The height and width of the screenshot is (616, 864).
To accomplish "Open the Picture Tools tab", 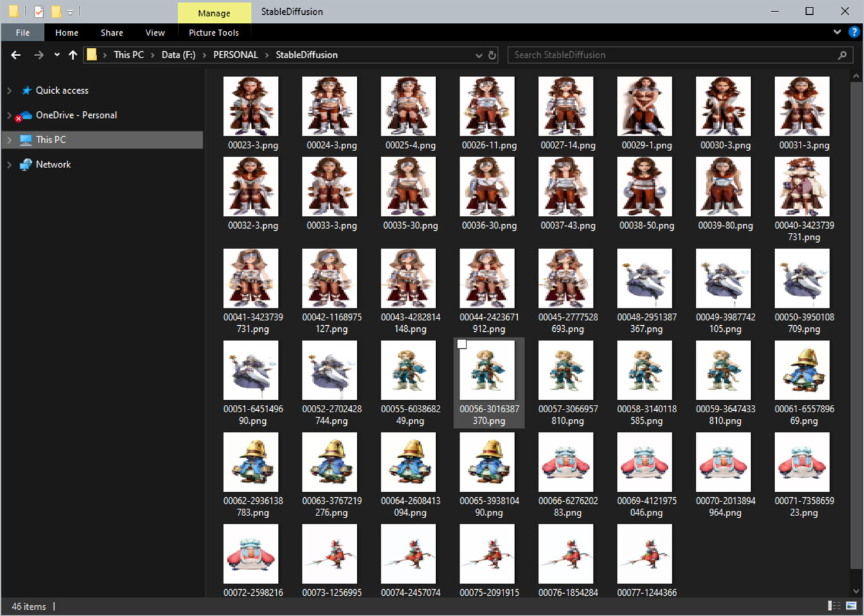I will (214, 32).
